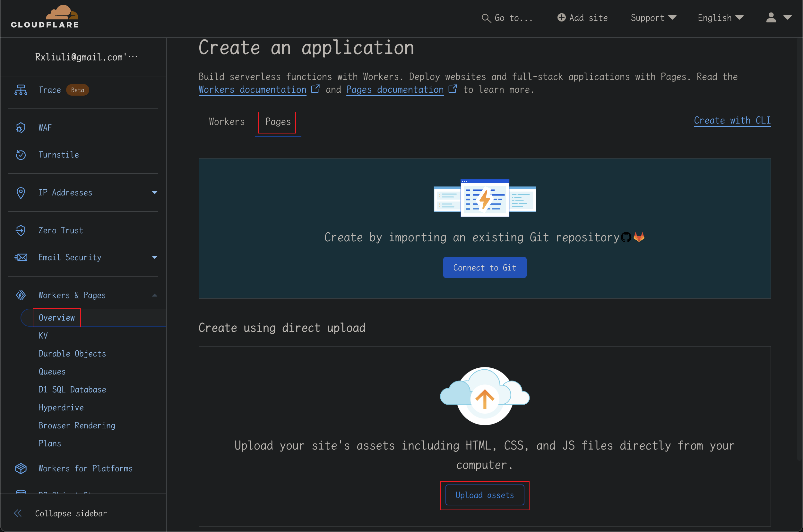Viewport: 803px width, 532px height.
Task: Expand the Email Security section
Action: pyautogui.click(x=154, y=258)
